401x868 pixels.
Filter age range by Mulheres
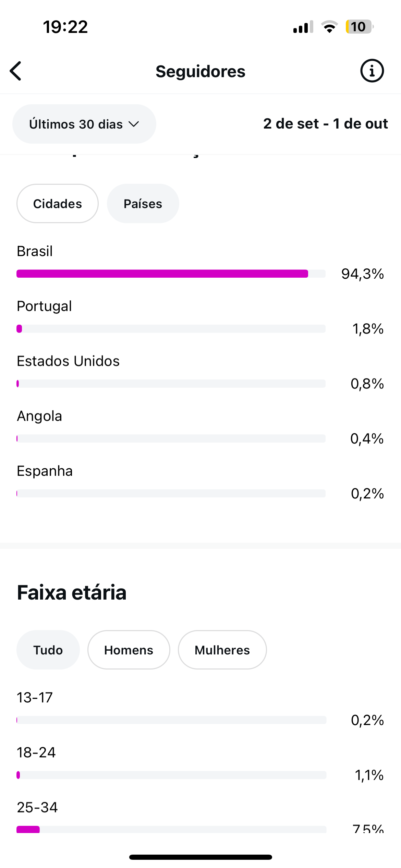click(x=222, y=650)
